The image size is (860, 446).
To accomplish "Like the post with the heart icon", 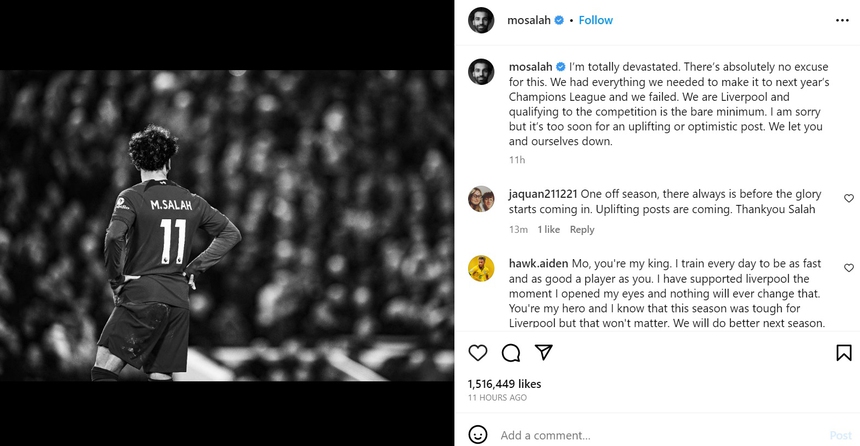I will (x=478, y=353).
